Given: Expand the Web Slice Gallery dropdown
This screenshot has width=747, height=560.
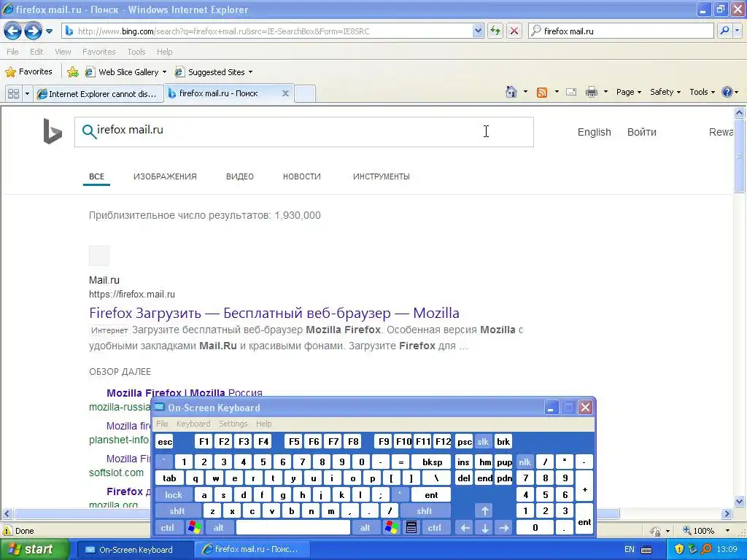Looking at the screenshot, I should 165,72.
